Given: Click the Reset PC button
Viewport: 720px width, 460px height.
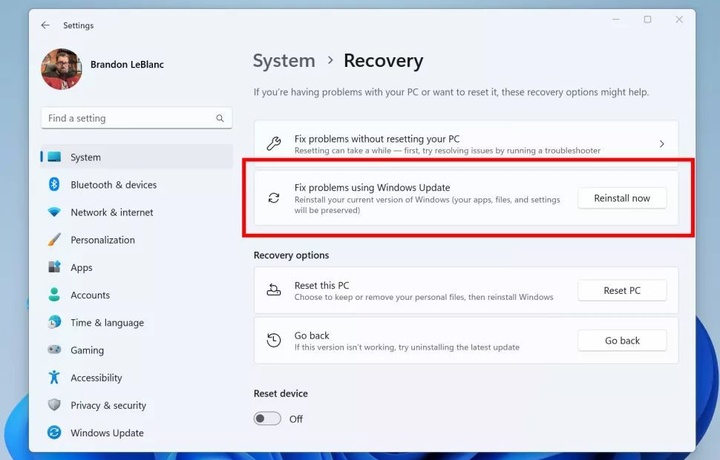Looking at the screenshot, I should pos(622,291).
